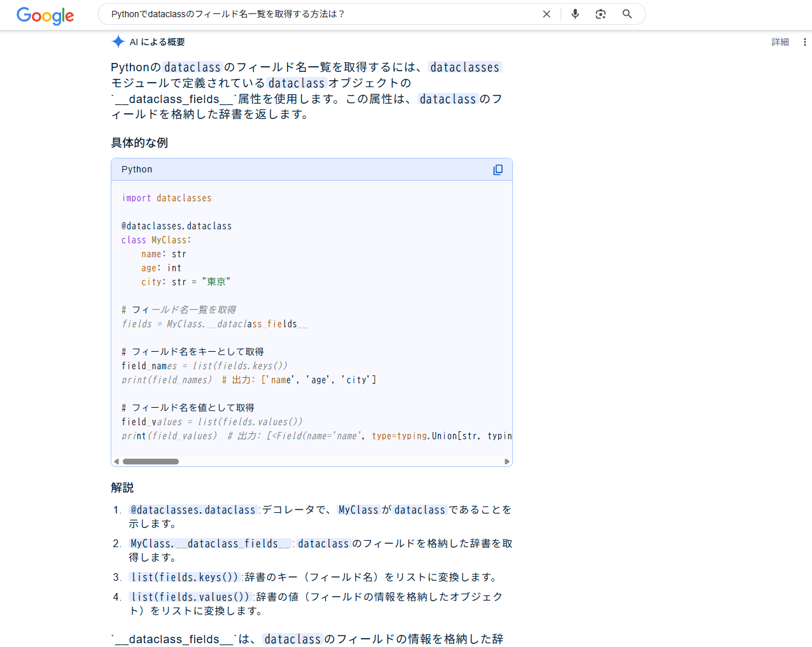Open Google Lens image search
This screenshot has height=647, width=812.
600,13
